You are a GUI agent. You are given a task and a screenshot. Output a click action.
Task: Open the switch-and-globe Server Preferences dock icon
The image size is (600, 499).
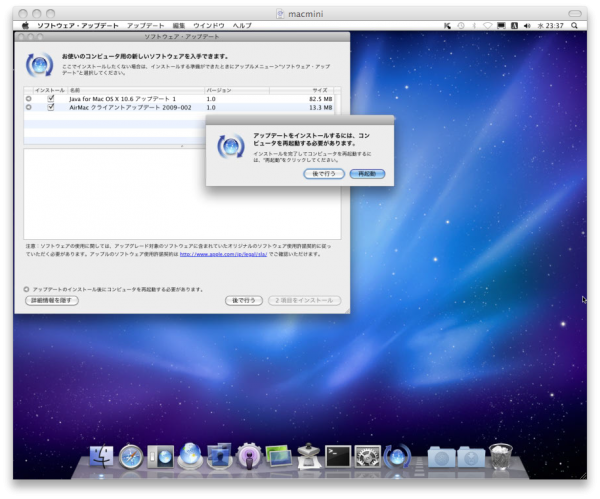pos(160,457)
